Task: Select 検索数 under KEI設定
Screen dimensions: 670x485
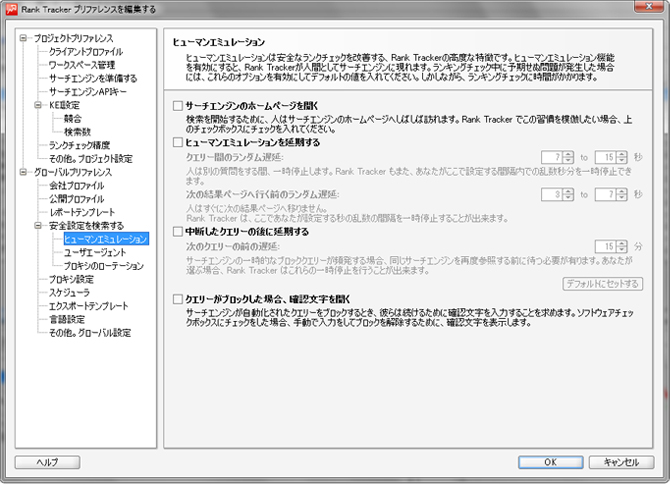Action: (x=77, y=132)
